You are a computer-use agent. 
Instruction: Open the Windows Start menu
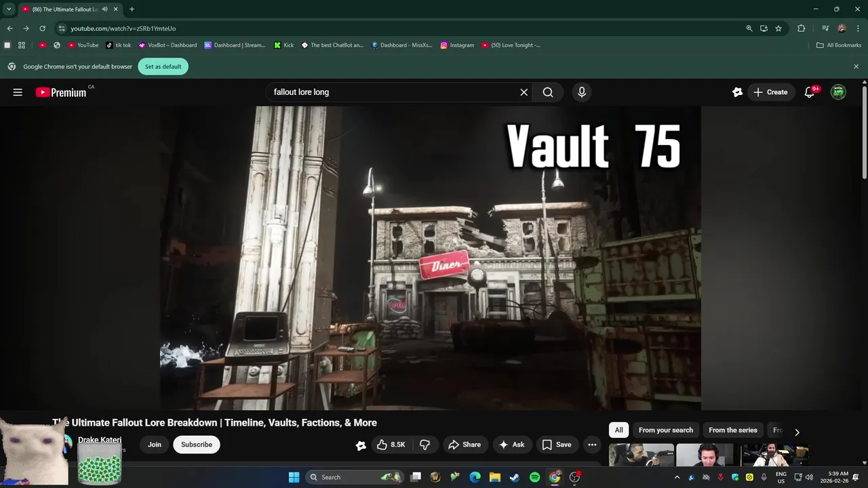coord(294,477)
